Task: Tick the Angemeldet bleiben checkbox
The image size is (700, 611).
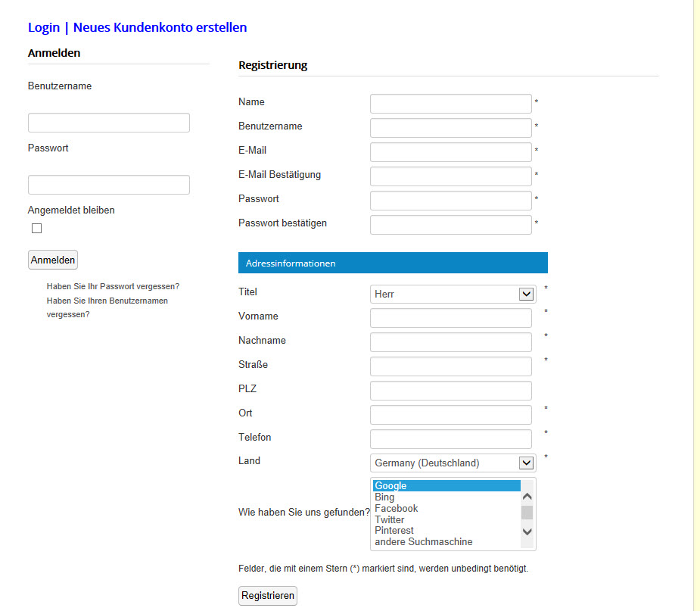Action: [36, 229]
